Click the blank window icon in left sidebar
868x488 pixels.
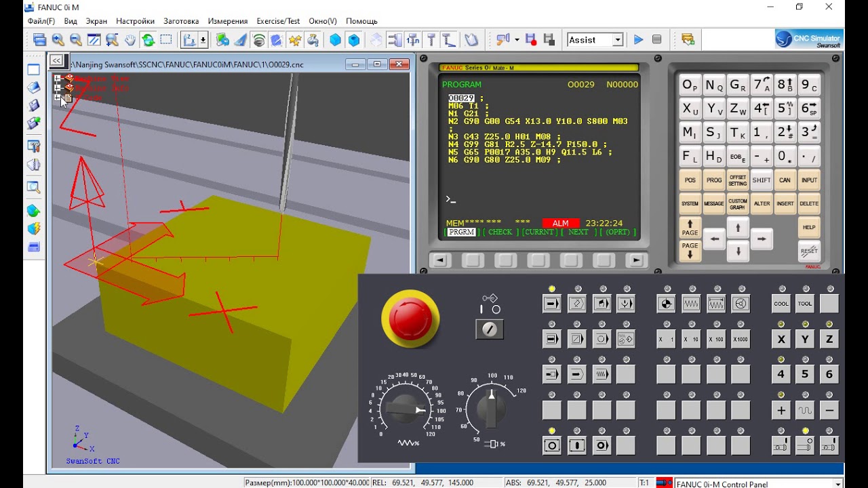coord(33,69)
